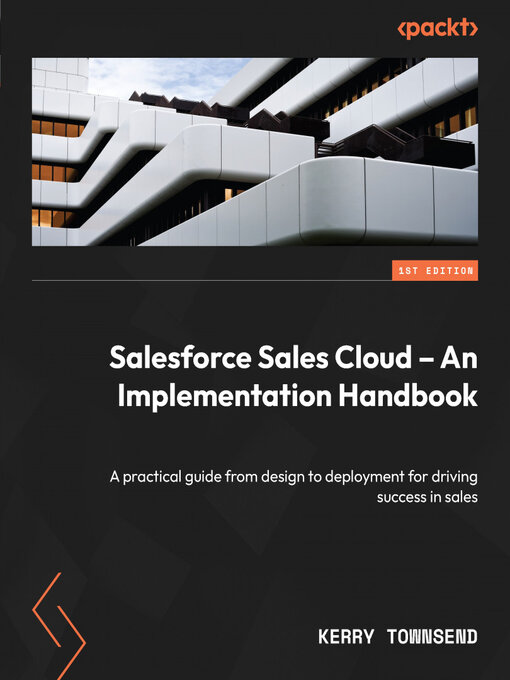510x680 pixels.
Task: Click the building cover photograph
Action: [x=255, y=152]
